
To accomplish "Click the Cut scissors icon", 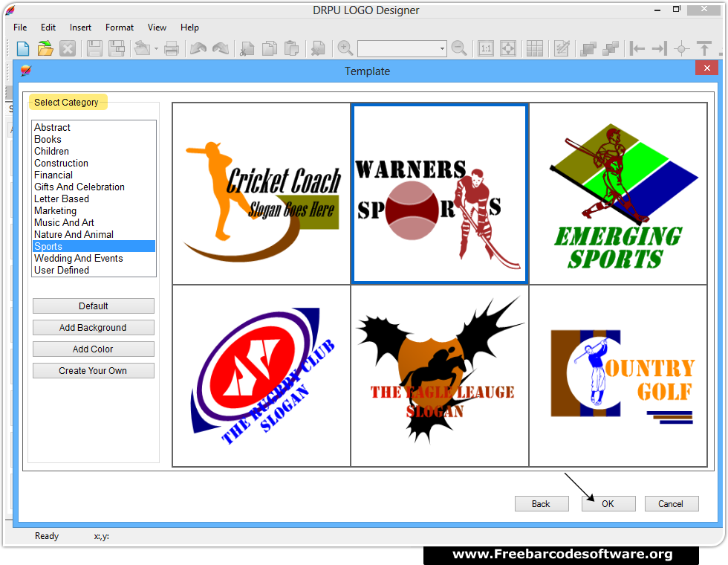I will point(247,48).
